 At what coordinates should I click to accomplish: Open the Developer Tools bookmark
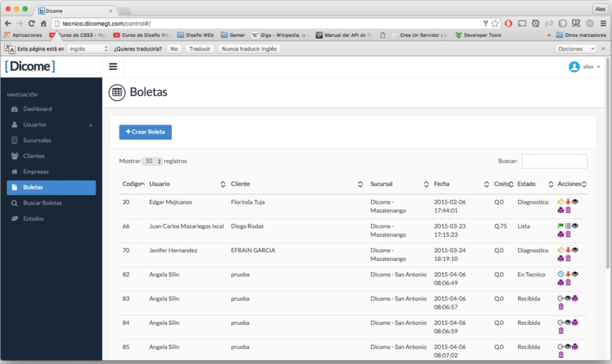click(478, 35)
